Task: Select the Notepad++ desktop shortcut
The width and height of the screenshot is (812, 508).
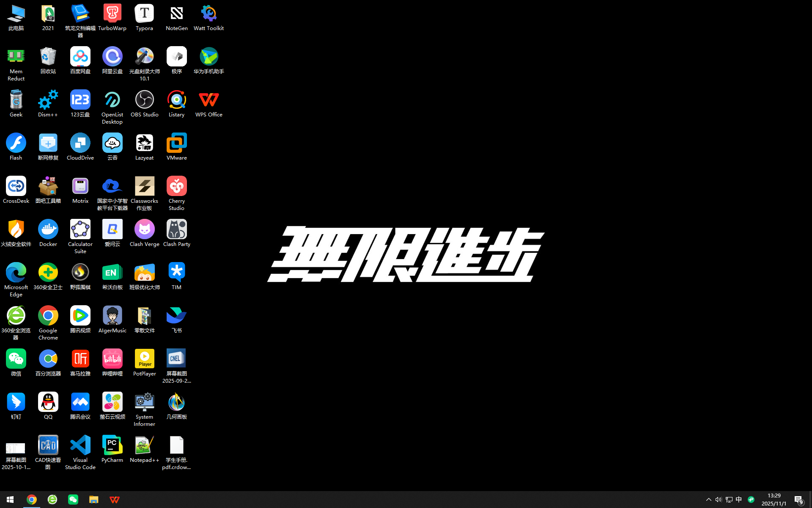Action: [x=144, y=446]
